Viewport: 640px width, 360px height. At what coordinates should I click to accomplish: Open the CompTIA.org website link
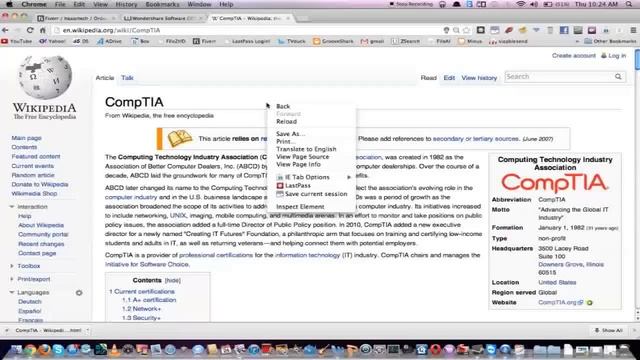[557, 302]
